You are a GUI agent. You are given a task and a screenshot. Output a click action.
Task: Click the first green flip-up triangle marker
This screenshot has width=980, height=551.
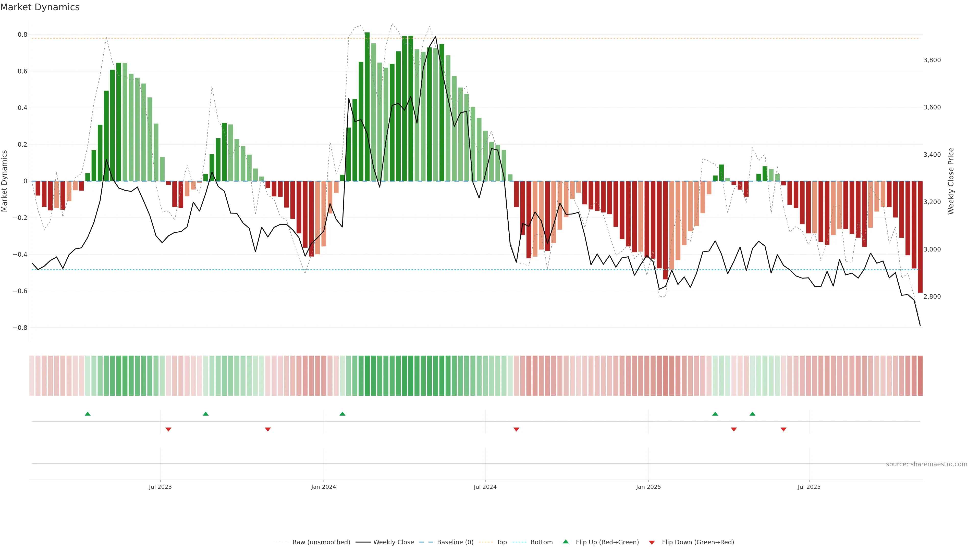tap(88, 414)
